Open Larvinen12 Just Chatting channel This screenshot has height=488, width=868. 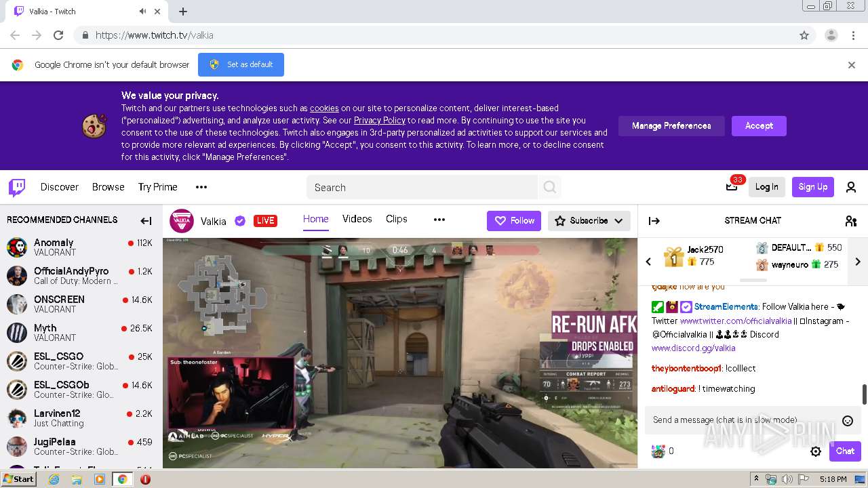point(81,418)
